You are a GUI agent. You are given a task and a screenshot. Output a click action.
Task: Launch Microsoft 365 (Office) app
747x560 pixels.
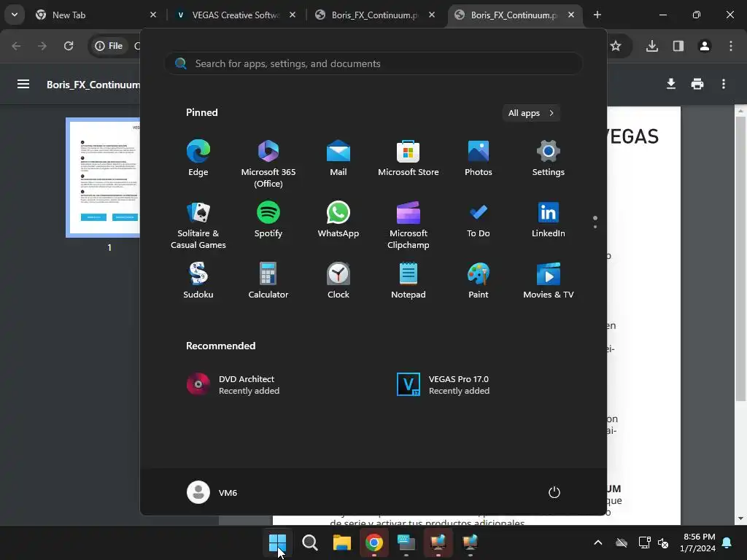click(268, 164)
